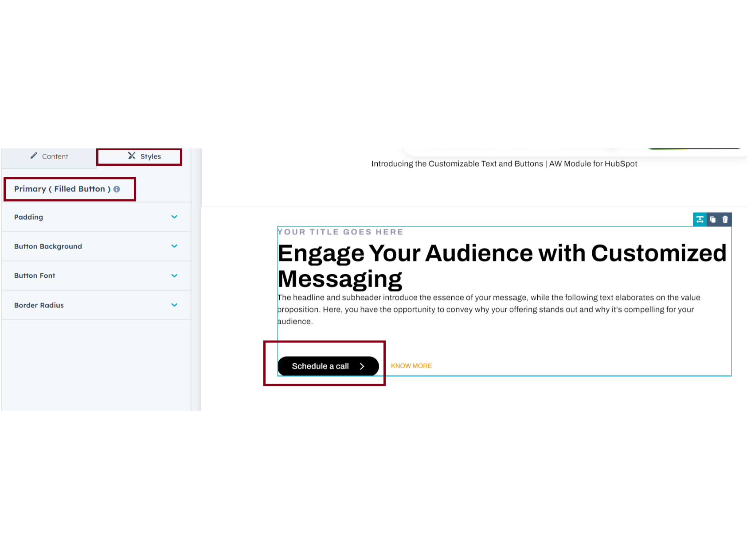Image resolution: width=747 pixels, height=560 pixels.
Task: Switch to the Content tab label
Action: tap(55, 156)
